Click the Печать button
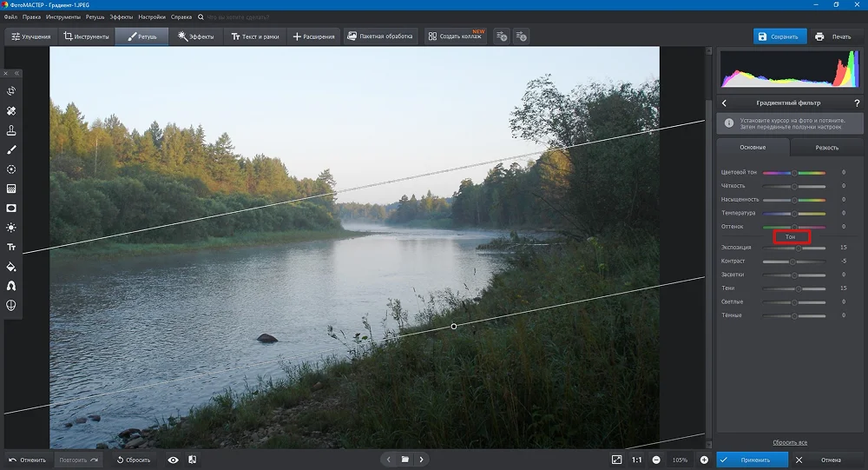Image resolution: width=868 pixels, height=470 pixels. point(833,36)
